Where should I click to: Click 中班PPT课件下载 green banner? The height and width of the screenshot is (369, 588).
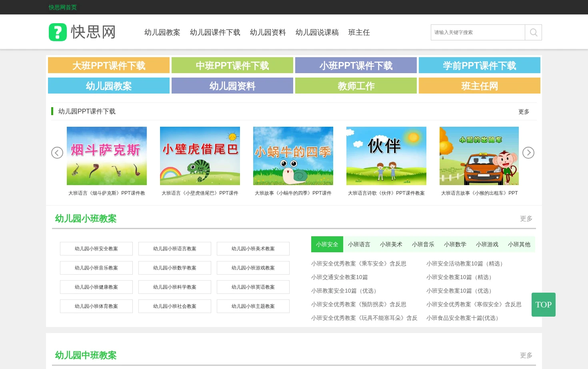point(232,65)
